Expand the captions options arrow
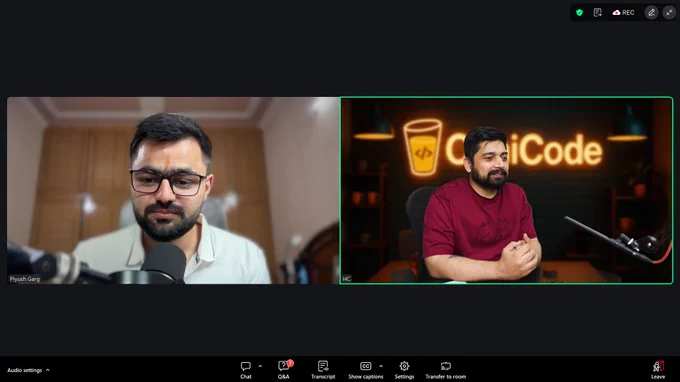The width and height of the screenshot is (680, 382). click(381, 366)
